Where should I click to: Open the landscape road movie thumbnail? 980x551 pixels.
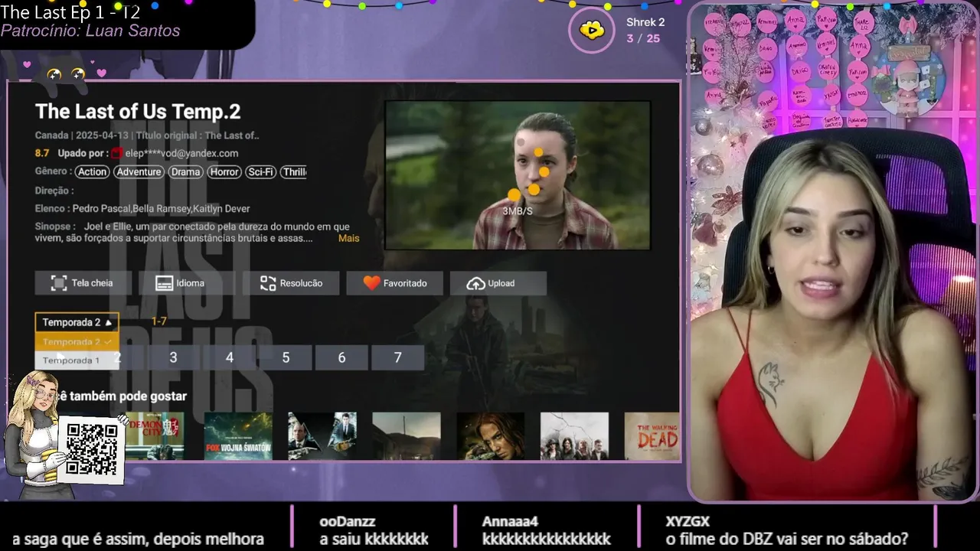407,436
